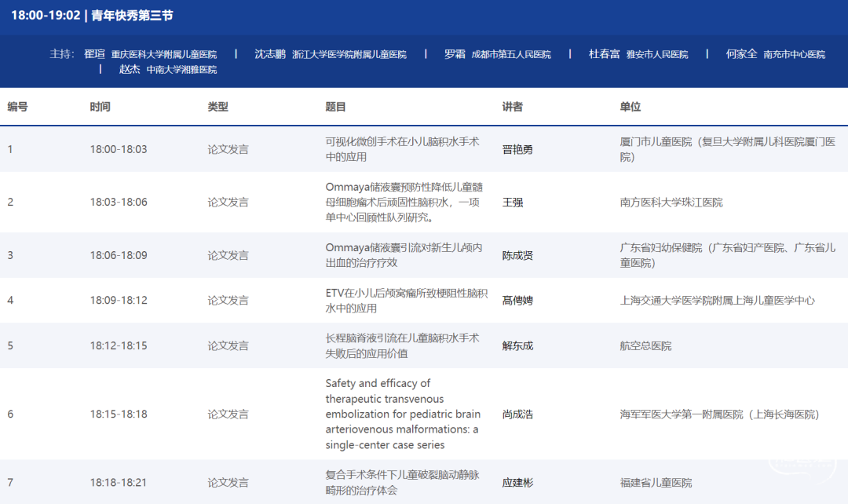Image resolution: width=848 pixels, height=504 pixels.
Task: Select host 罗霜 from 成都市第五人民医院
Action: 455,54
